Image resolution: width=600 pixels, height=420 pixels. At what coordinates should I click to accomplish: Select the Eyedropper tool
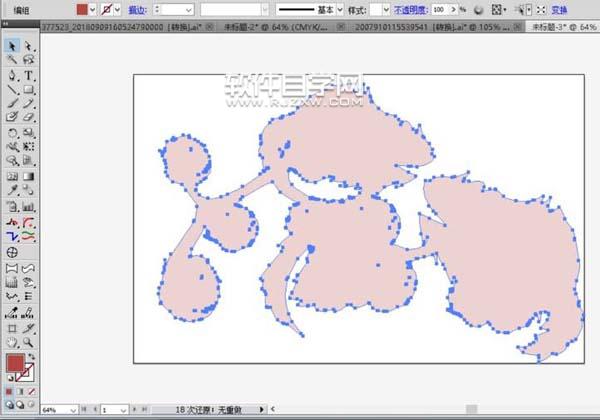[x=12, y=190]
